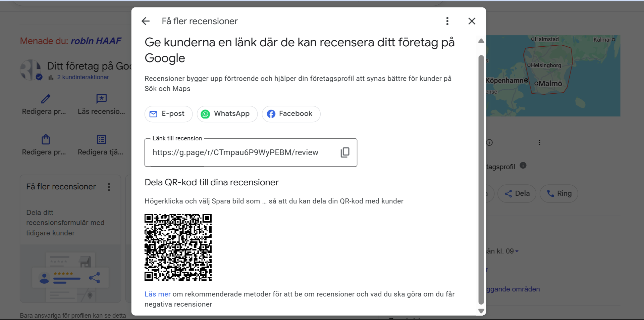
Task: Click dialog scrollbar up arrow
Action: (481, 41)
